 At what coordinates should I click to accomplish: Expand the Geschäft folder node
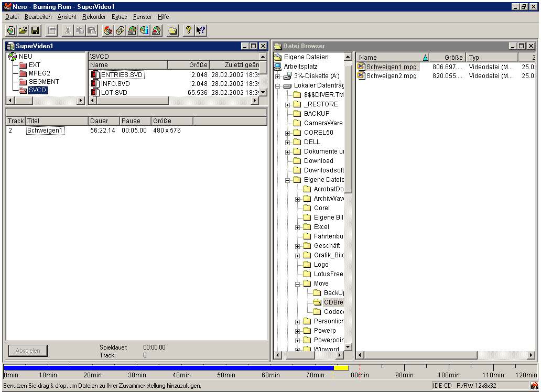[x=297, y=246]
